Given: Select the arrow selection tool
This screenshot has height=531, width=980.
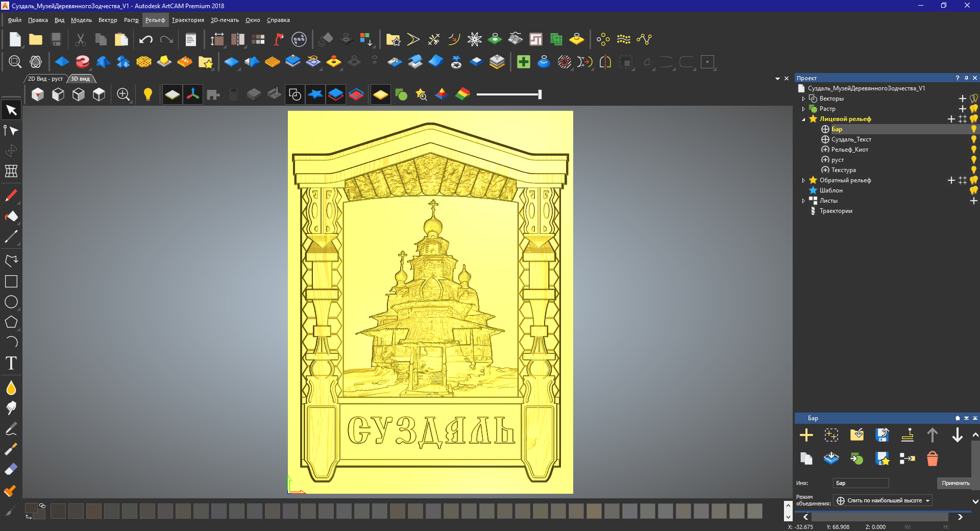Looking at the screenshot, I should pyautogui.click(x=11, y=110).
